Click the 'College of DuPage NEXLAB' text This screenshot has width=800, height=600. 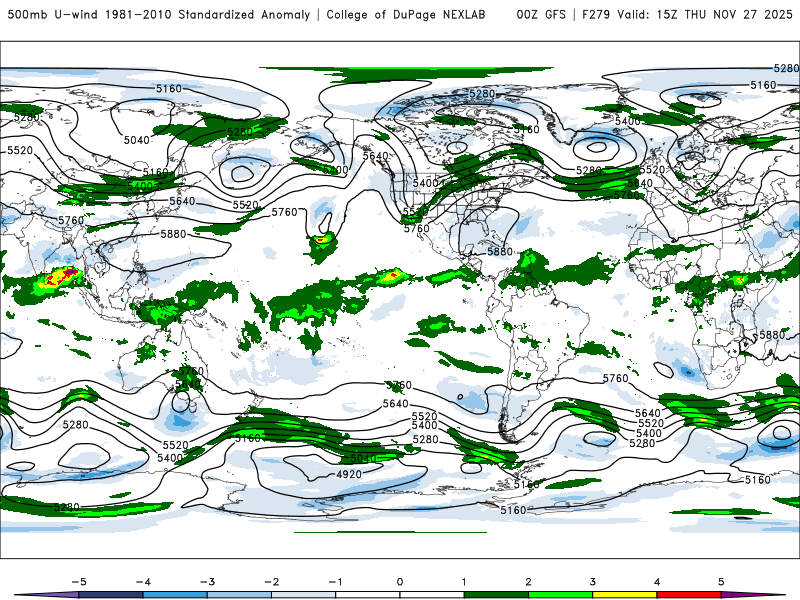tap(406, 14)
